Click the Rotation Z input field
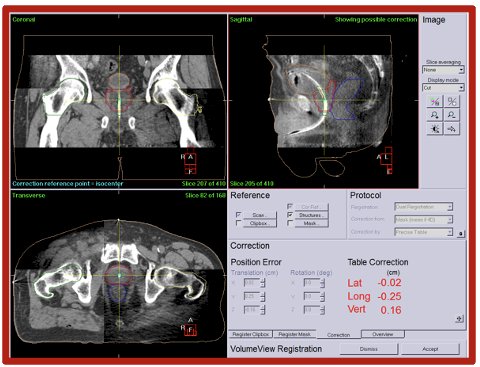 click(311, 310)
